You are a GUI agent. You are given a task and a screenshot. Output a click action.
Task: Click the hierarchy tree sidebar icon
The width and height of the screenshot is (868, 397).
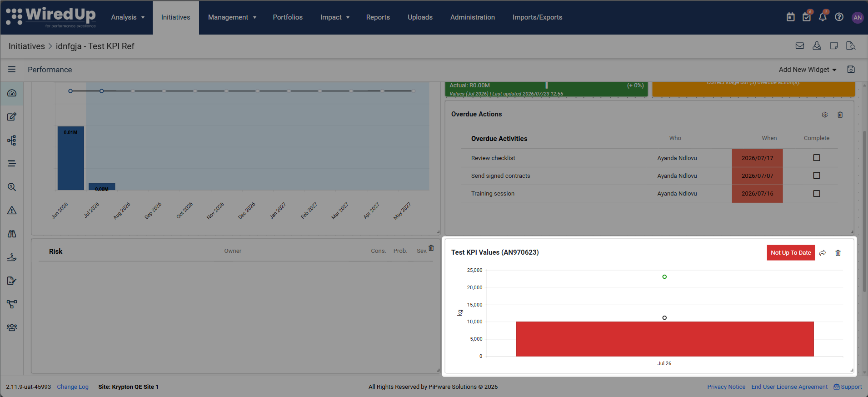coord(12,140)
